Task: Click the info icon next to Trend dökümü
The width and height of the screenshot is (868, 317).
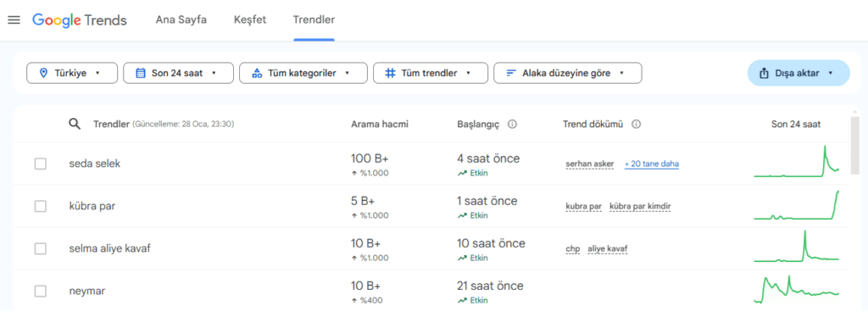Action: (637, 125)
